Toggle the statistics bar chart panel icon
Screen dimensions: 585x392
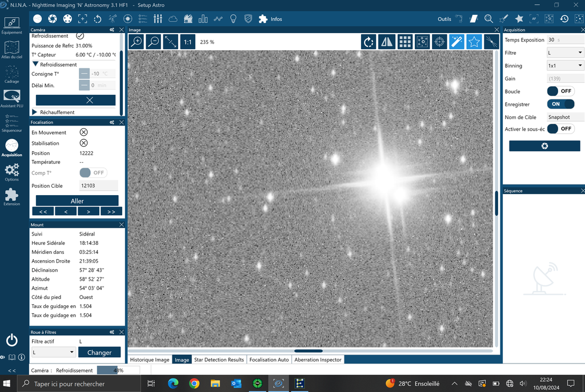coord(203,19)
